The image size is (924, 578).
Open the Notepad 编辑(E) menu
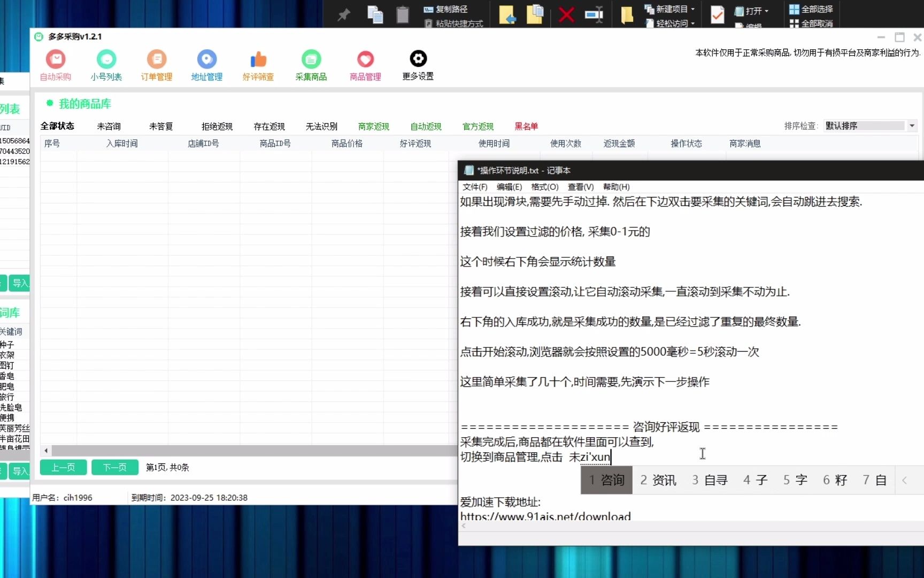tap(509, 187)
